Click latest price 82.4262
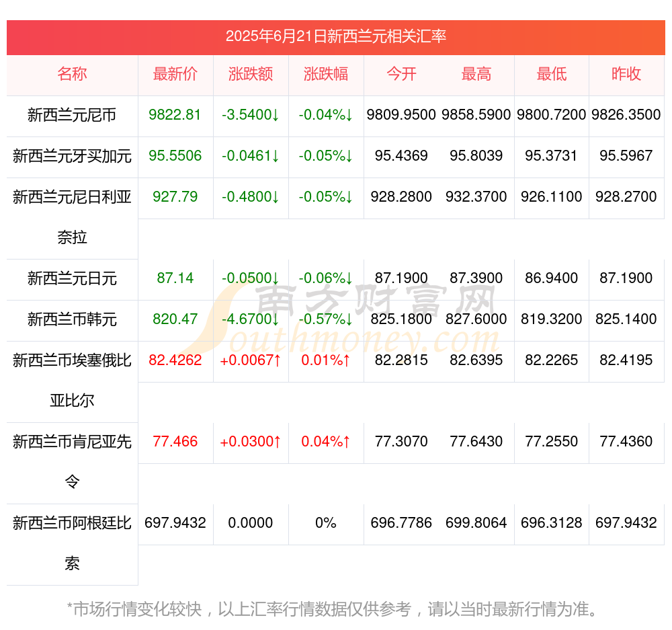This screenshot has width=672, height=630. pyautogui.click(x=175, y=360)
